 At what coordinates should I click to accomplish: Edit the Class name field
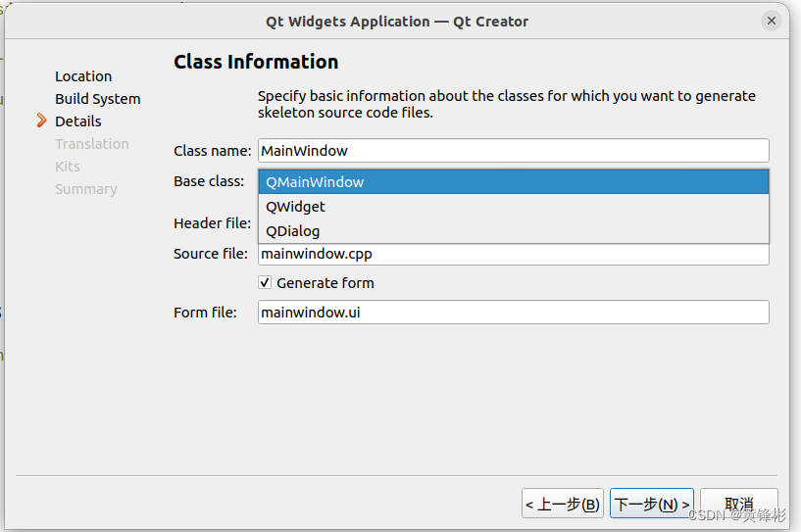coord(514,151)
